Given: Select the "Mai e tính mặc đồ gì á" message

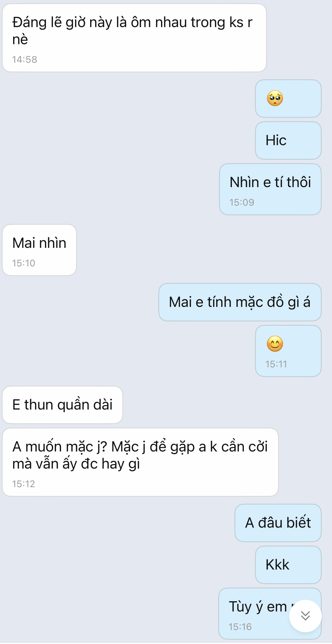Looking at the screenshot, I should (x=240, y=302).
